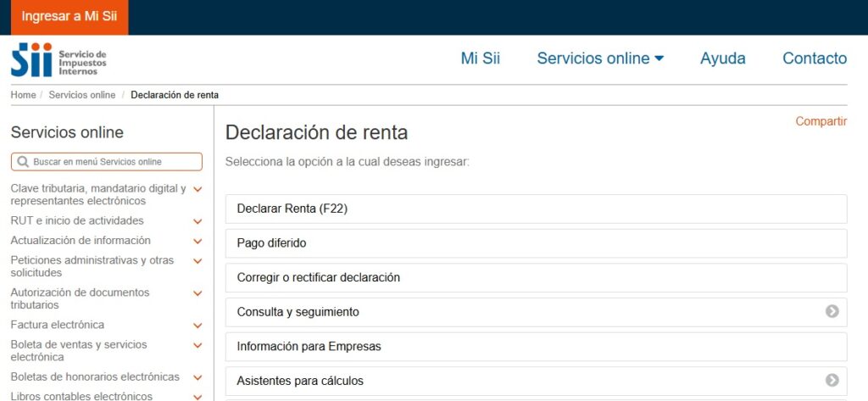The image size is (868, 401).
Task: Click the Compartir link
Action: [821, 122]
